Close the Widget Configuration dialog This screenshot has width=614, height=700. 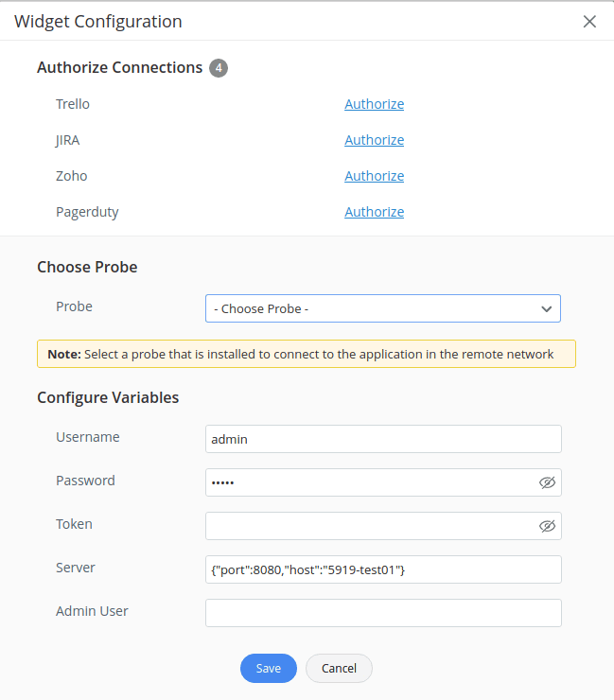[589, 21]
